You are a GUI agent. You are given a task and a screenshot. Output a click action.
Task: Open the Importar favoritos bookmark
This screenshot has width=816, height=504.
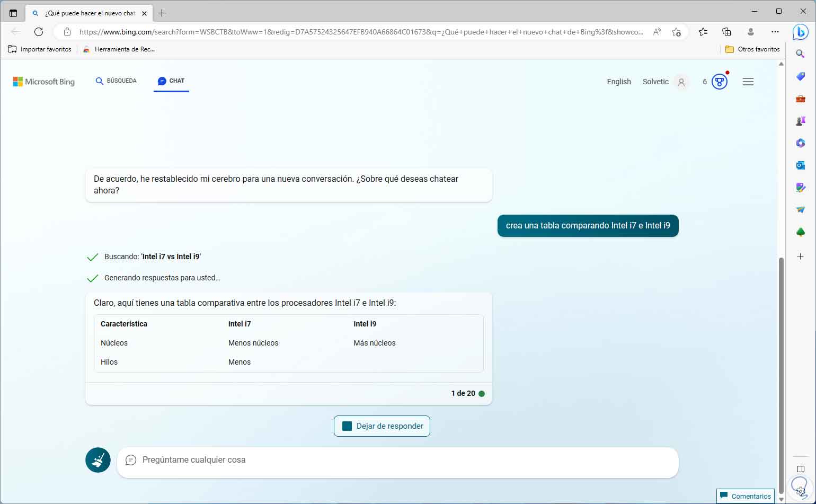click(x=40, y=49)
